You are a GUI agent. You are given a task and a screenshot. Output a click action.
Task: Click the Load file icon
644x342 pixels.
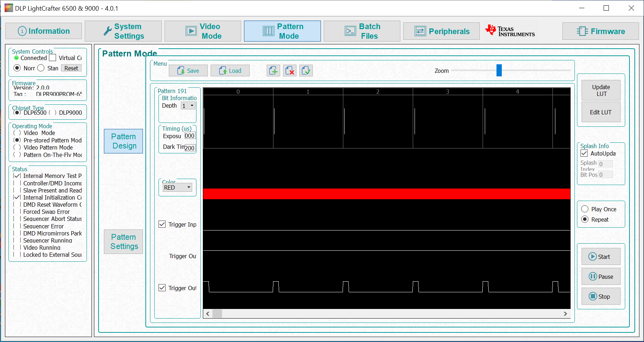[223, 71]
